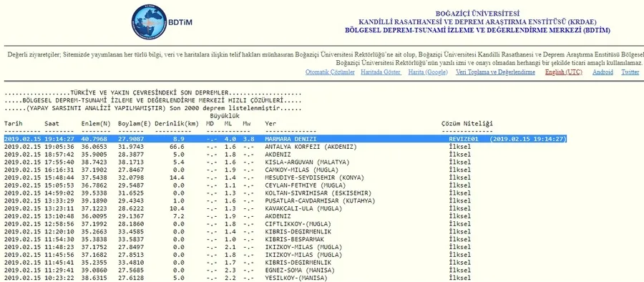644x282 pixels.
Task: Open the Android link
Action: [602, 72]
